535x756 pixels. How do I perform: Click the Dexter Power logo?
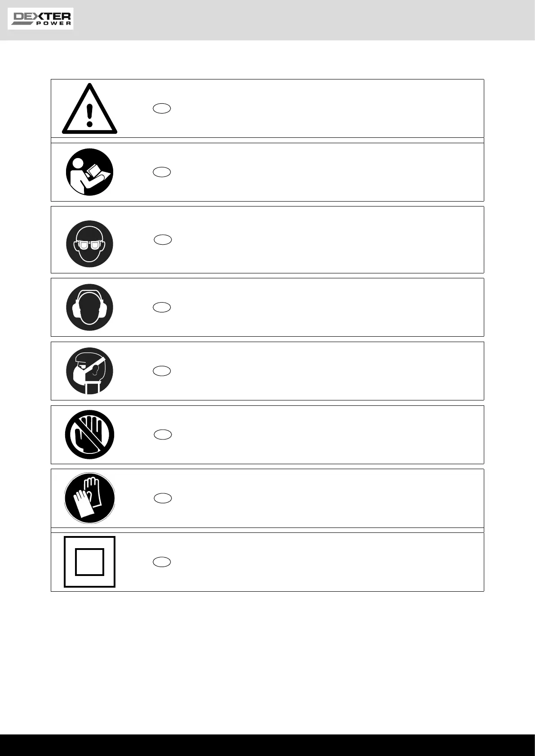coord(40,19)
